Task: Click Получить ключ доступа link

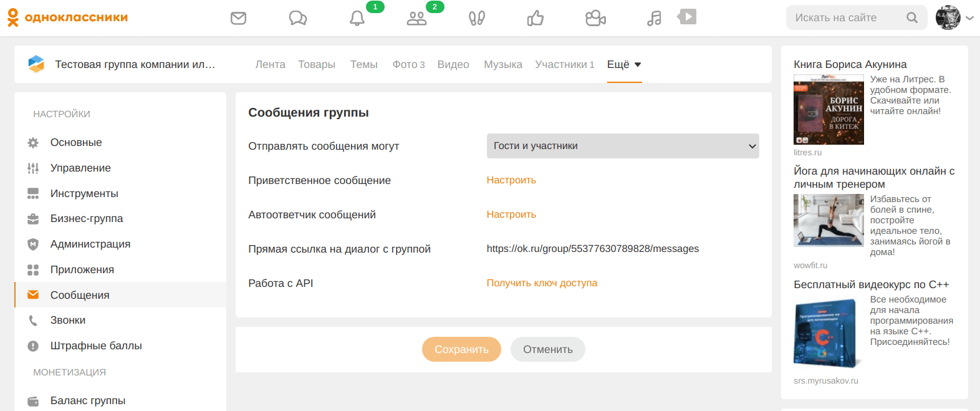Action: coord(542,283)
